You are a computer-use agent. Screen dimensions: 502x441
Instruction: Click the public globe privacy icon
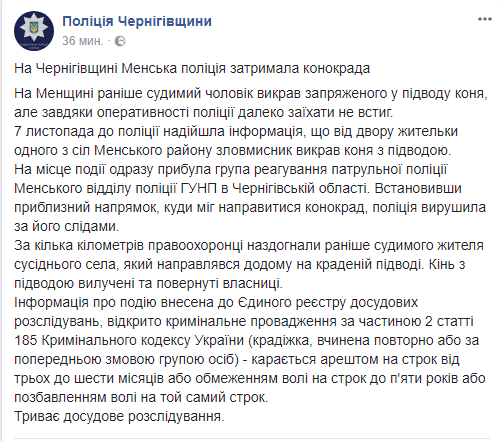point(120,41)
